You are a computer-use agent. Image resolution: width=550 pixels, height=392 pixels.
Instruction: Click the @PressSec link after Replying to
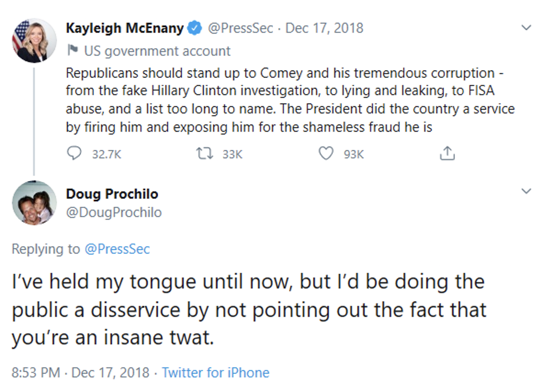(117, 249)
